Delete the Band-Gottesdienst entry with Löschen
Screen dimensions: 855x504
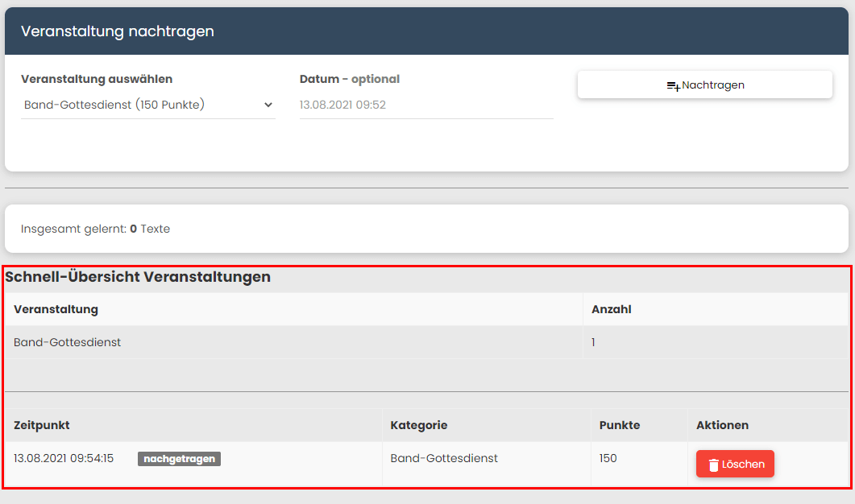pyautogui.click(x=735, y=465)
